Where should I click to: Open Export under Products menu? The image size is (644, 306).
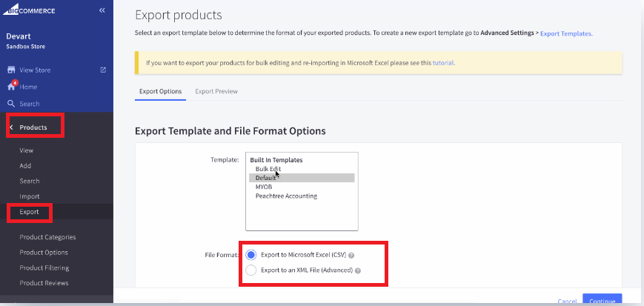click(29, 212)
